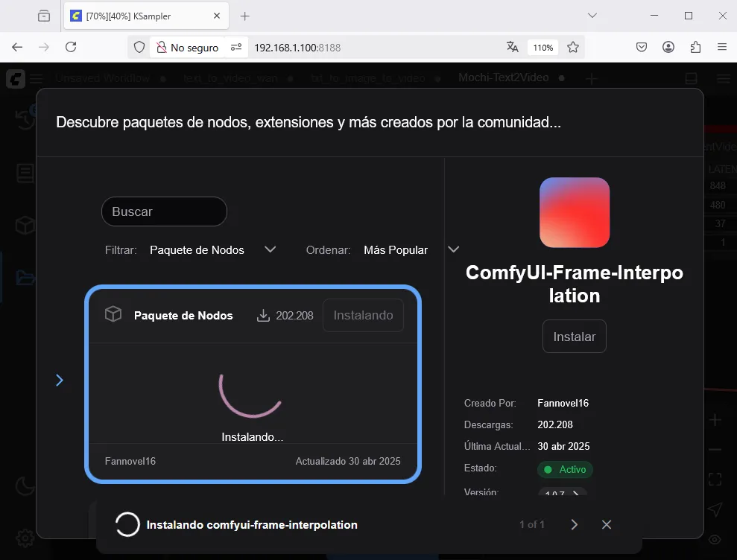Click the Actualizado 30 abr 2025 text
This screenshot has width=737, height=560.
point(348,462)
